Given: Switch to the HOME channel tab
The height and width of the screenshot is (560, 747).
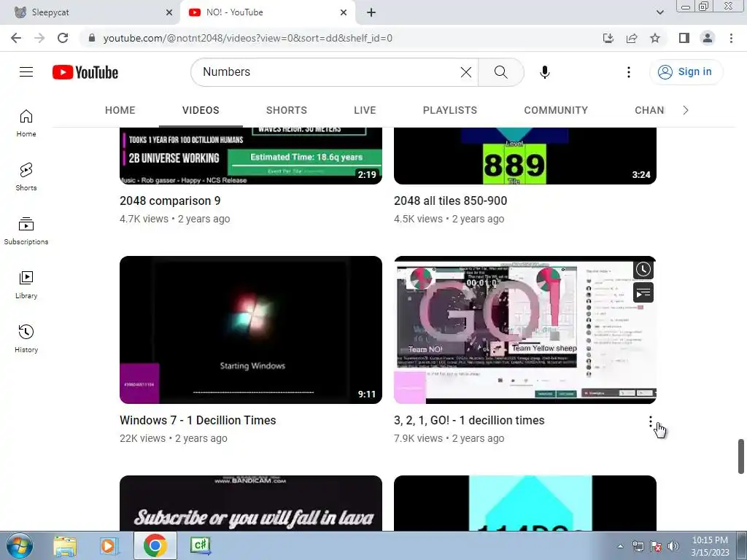Looking at the screenshot, I should tap(120, 110).
